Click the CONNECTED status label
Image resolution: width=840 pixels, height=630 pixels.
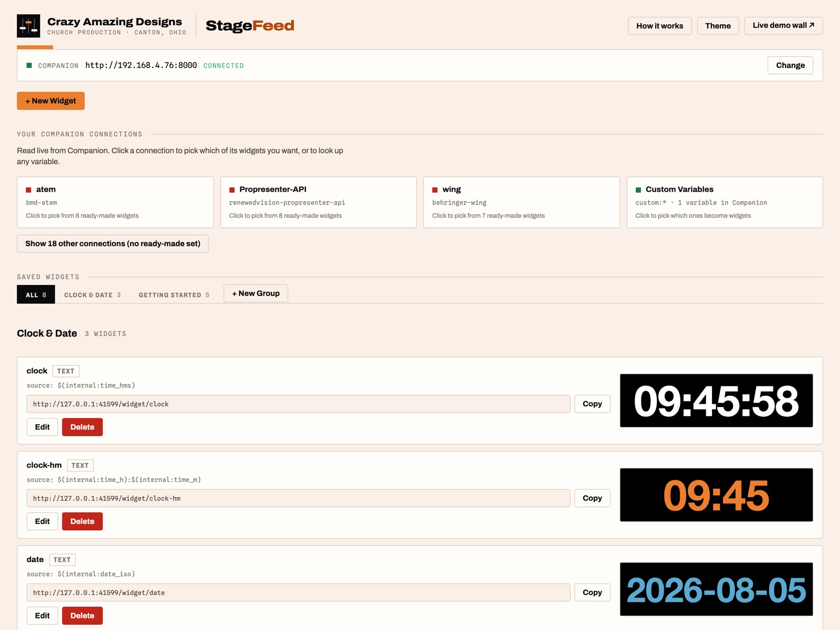(224, 66)
